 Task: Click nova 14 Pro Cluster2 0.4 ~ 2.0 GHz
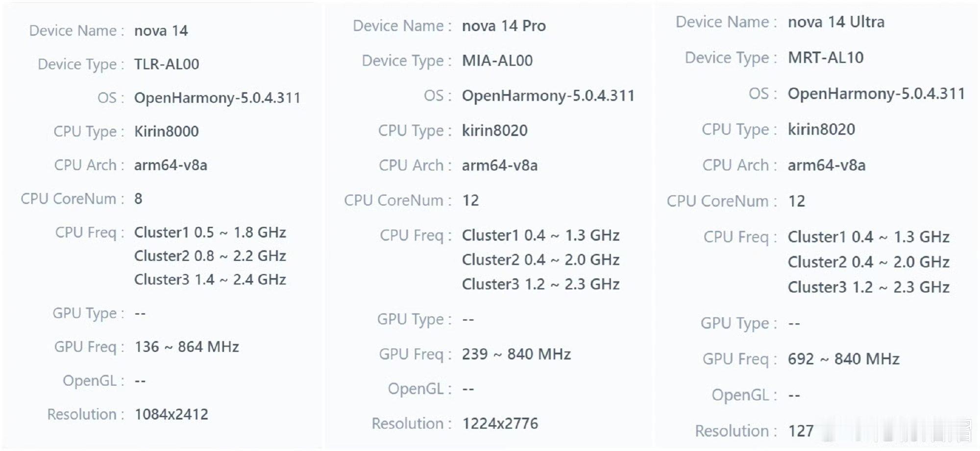point(541,260)
